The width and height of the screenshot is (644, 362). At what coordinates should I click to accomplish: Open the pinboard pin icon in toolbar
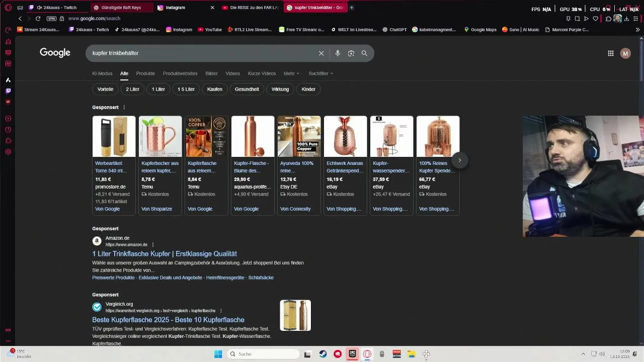coord(568,19)
